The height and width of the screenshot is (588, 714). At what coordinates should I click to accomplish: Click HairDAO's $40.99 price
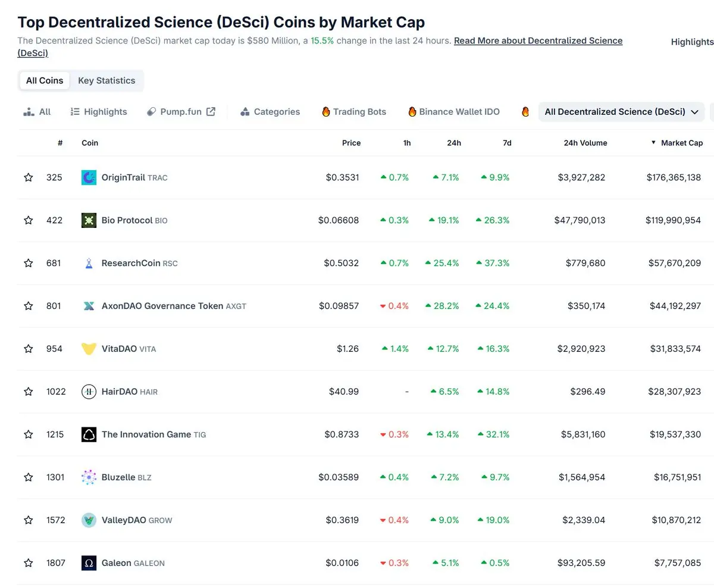344,392
